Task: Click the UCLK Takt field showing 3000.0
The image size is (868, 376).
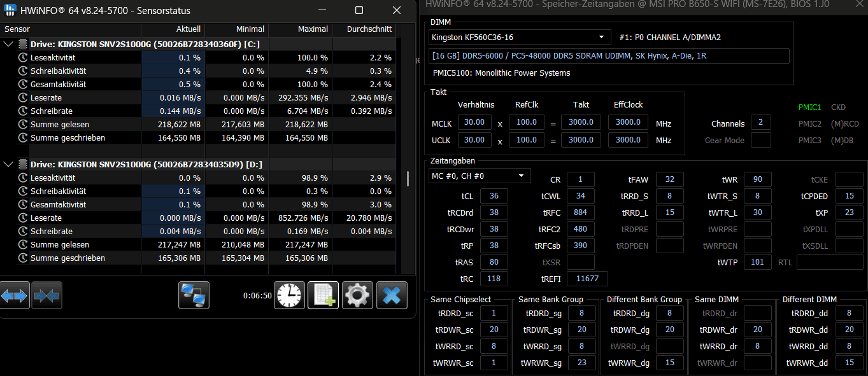Action: [x=581, y=140]
